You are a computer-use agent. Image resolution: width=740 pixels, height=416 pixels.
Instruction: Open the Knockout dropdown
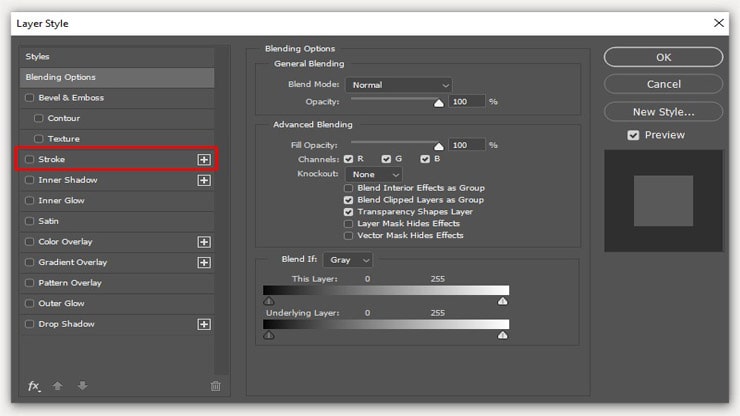pos(374,175)
